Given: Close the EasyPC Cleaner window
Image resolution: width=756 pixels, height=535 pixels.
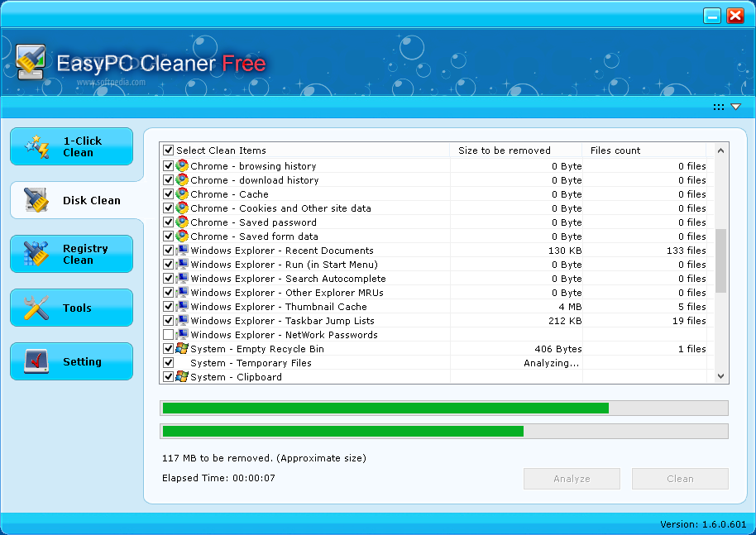Looking at the screenshot, I should point(735,16).
